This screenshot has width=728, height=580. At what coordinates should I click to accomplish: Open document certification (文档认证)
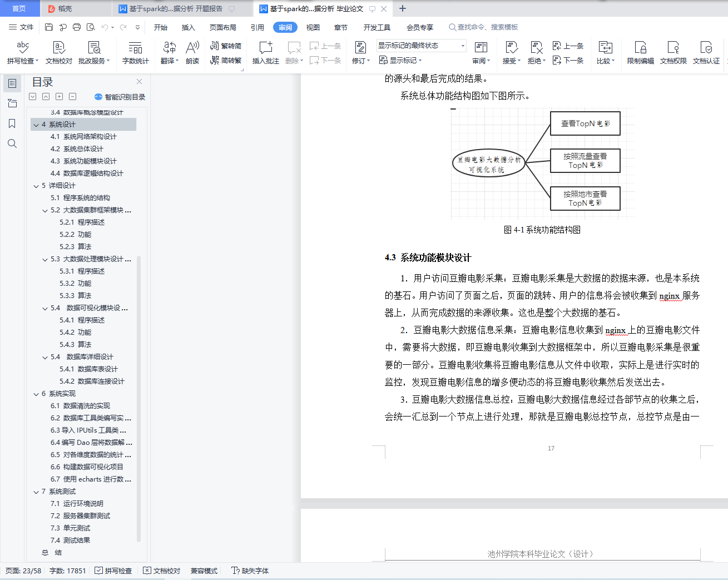706,53
